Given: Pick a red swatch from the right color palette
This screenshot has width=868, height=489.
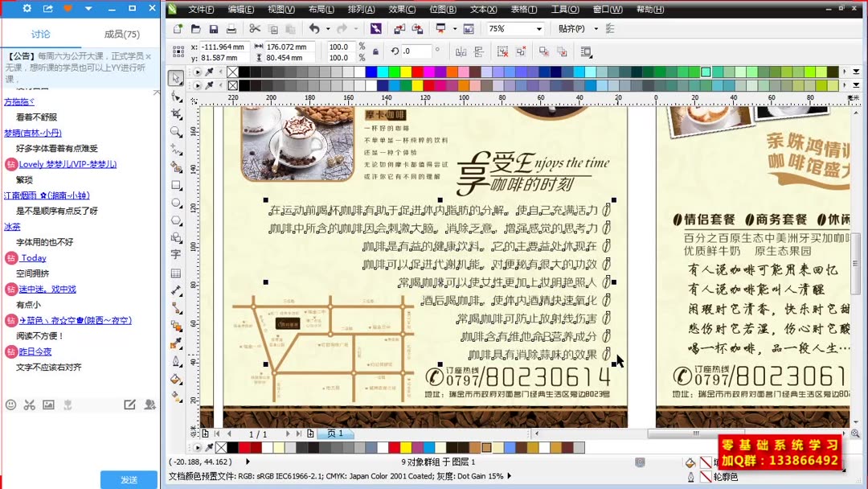Looking at the screenshot, I should click(x=418, y=74).
